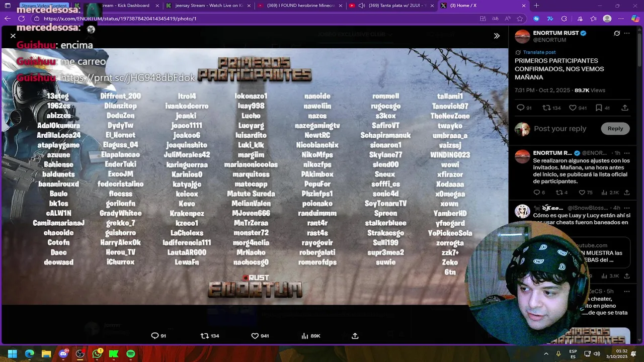
Task: Open the Grok icon on ENORTUM's post header
Action: point(617,33)
